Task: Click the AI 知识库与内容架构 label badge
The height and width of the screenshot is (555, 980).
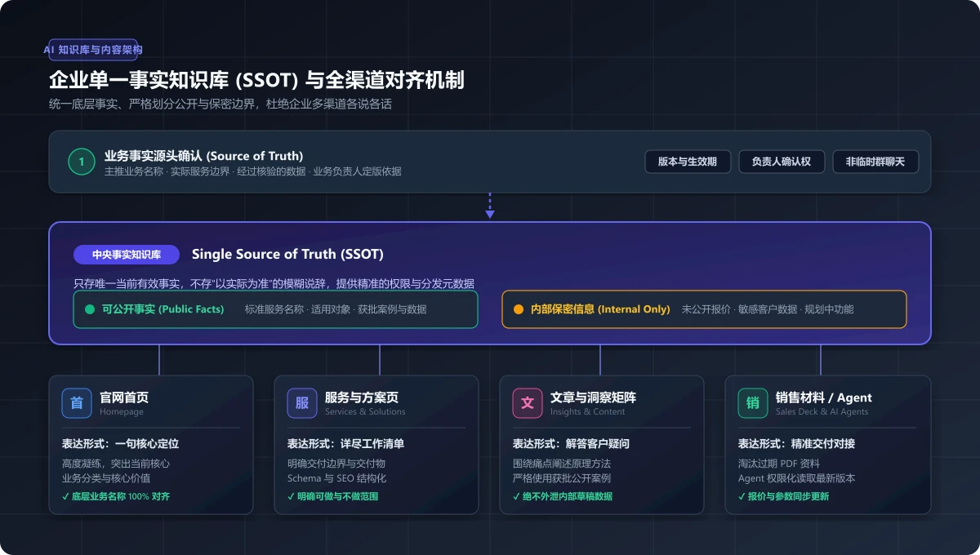Action: click(93, 50)
